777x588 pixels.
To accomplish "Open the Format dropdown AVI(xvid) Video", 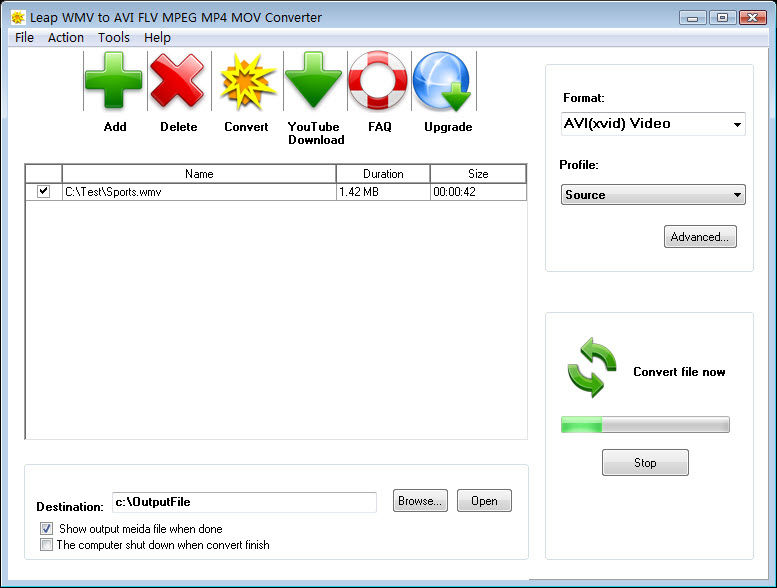I will pyautogui.click(x=653, y=124).
